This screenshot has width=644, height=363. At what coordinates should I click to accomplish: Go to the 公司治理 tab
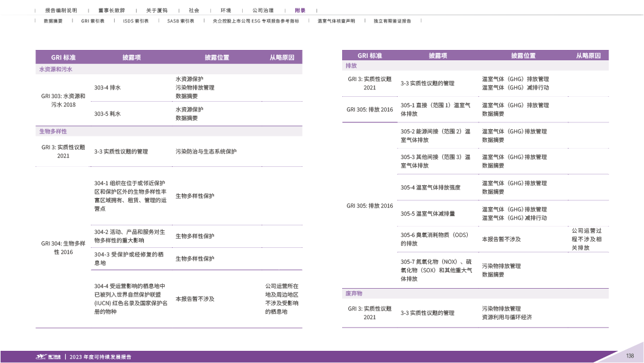[x=263, y=10]
